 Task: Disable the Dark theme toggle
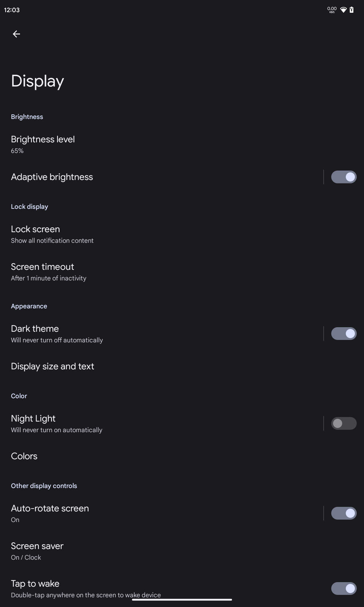click(344, 334)
